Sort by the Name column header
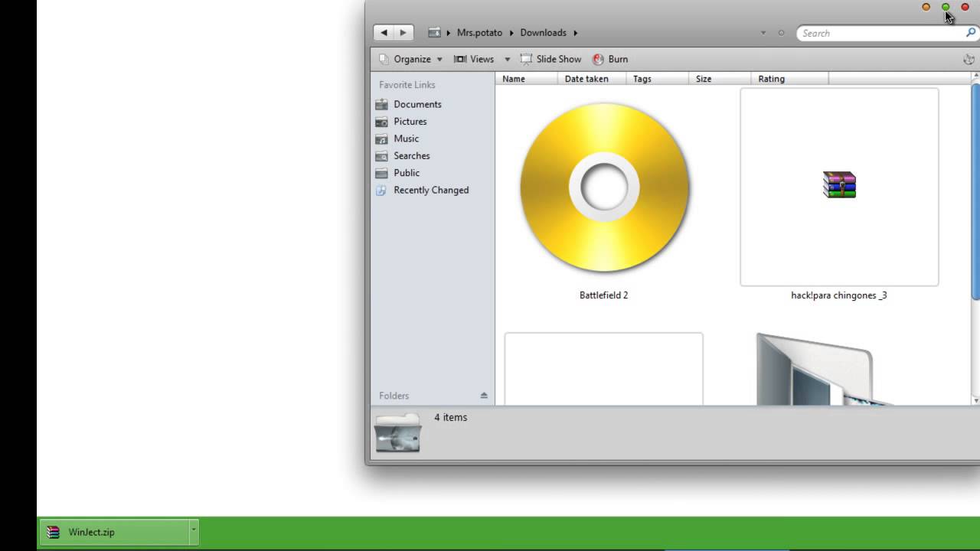Image resolution: width=980 pixels, height=551 pixels. pos(528,79)
